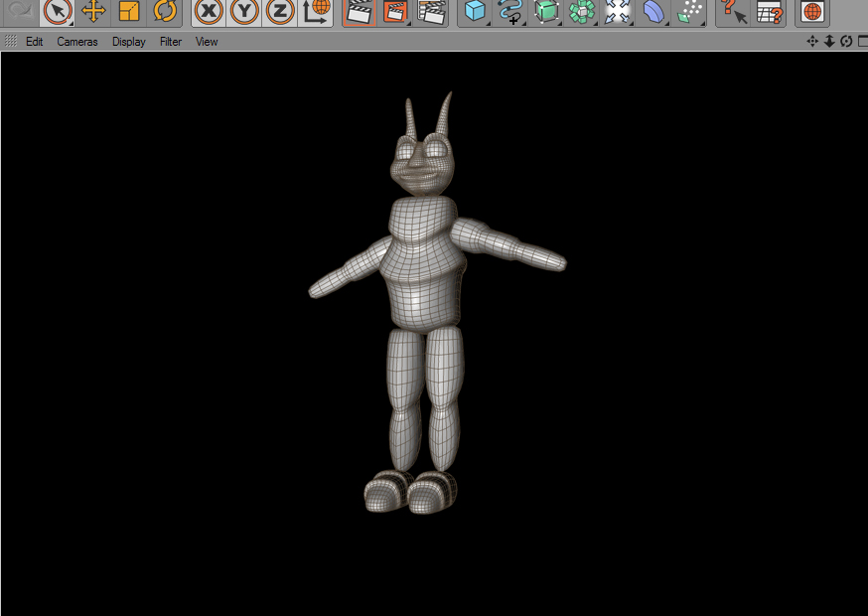868x616 pixels.
Task: Open the commander table-with-question icon
Action: [770, 11]
